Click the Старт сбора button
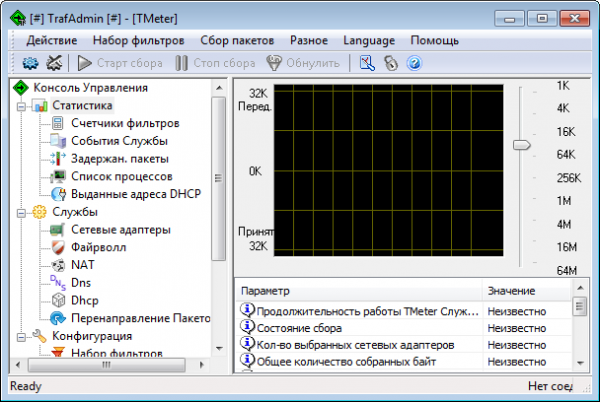 [x=120, y=63]
